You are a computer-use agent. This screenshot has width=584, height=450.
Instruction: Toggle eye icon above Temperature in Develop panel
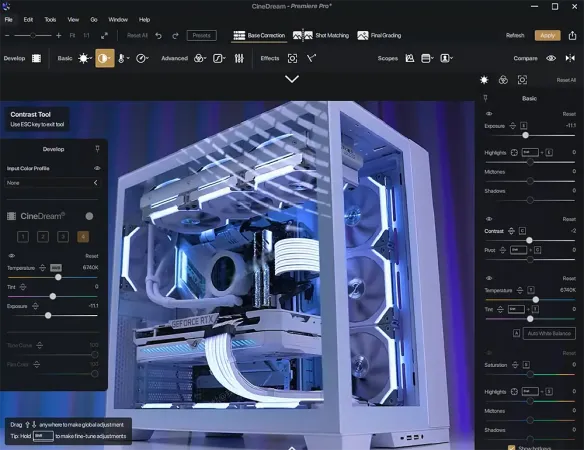point(12,256)
